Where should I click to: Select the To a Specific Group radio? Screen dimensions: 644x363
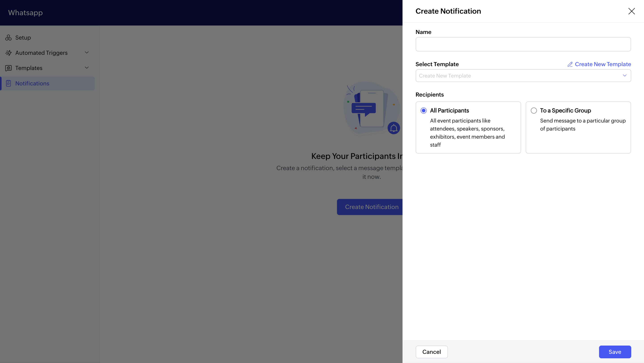click(534, 111)
